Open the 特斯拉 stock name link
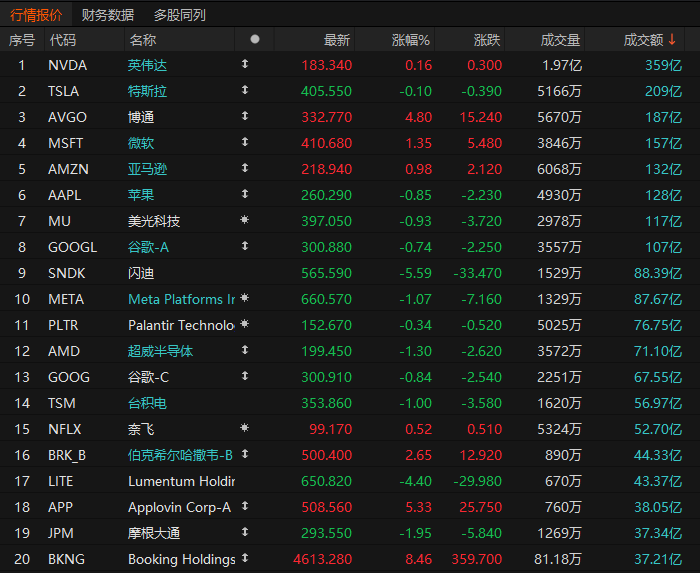 (147, 91)
